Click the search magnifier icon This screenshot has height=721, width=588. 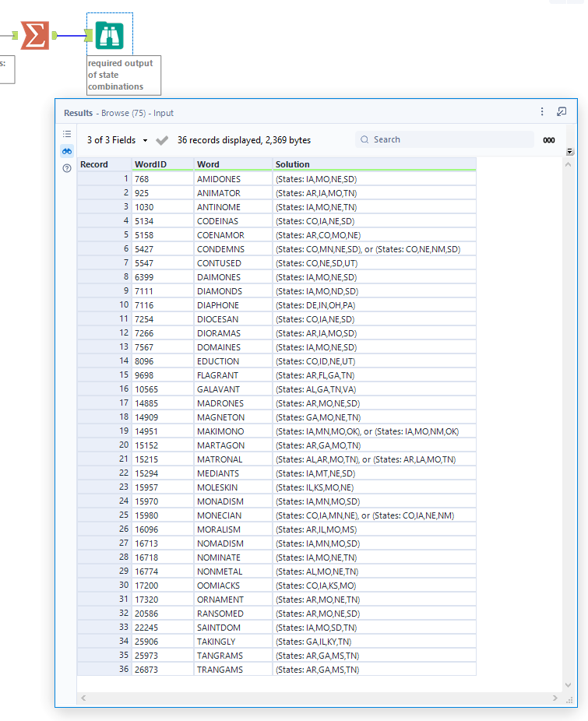point(364,139)
